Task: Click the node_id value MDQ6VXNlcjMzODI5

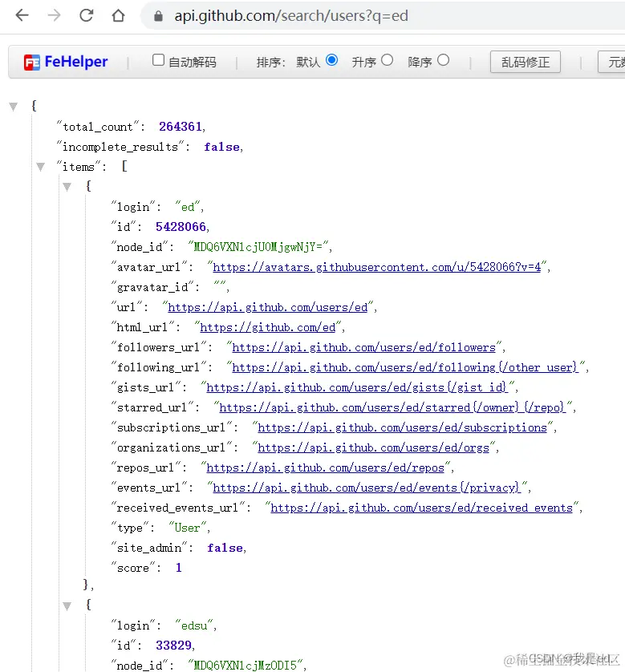Action: 245,666
